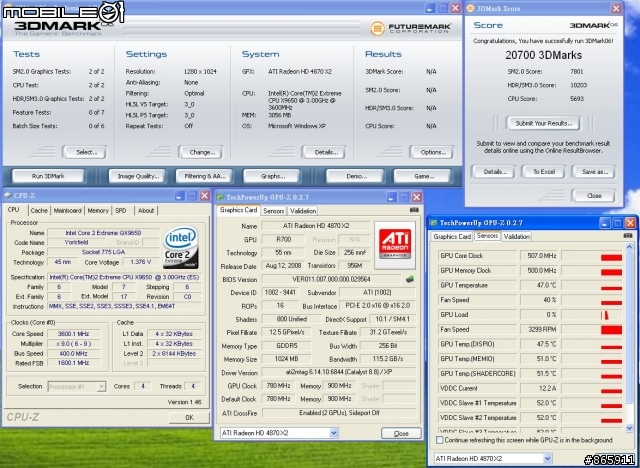The height and width of the screenshot is (468, 640).
Task: Click the scroll down arrow in GPU-Z Sensors list
Action: tap(630, 427)
